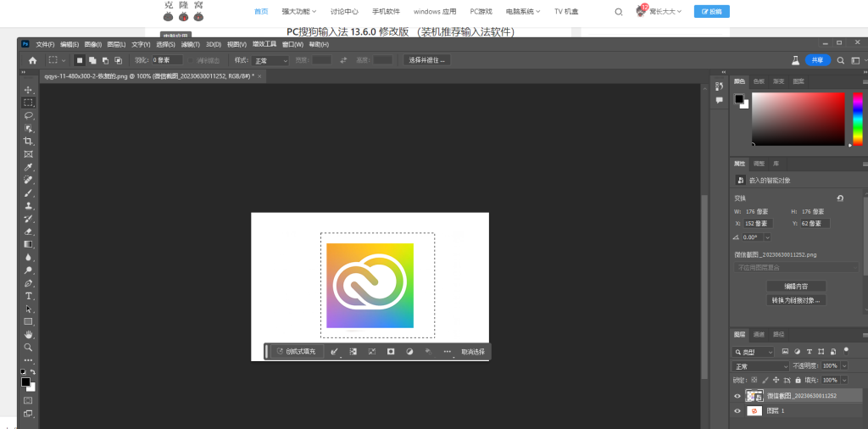Open layer blend mode 正常 dropdown
The height and width of the screenshot is (429, 868).
click(760, 366)
